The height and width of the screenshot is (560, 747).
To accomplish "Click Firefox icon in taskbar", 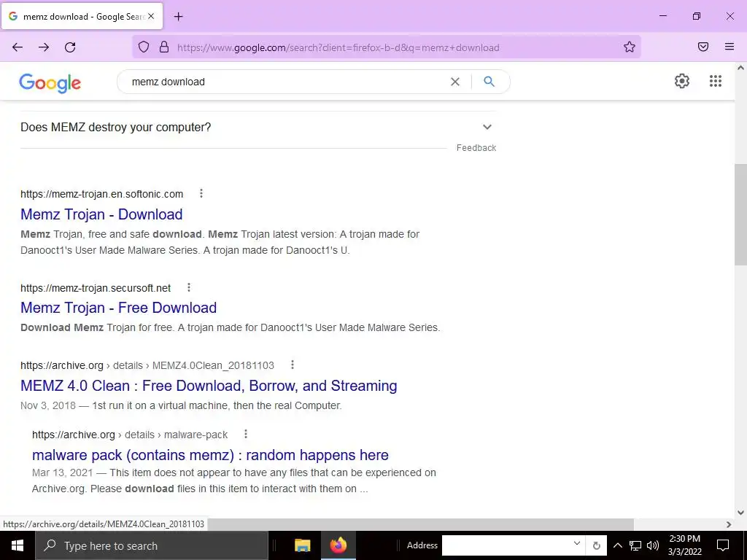I will pyautogui.click(x=338, y=545).
